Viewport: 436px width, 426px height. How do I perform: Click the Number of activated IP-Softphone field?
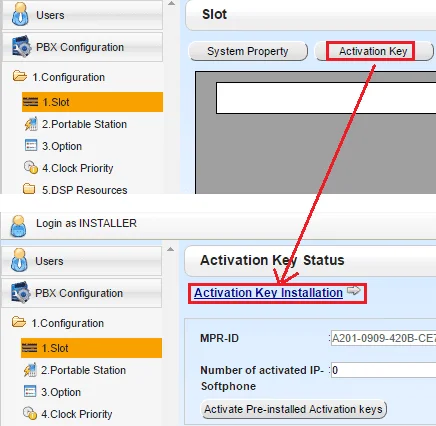(x=383, y=370)
